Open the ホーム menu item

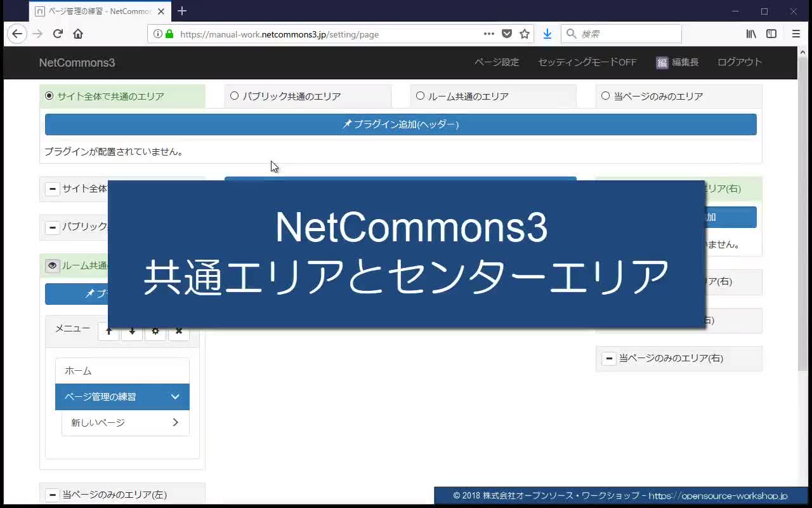122,371
